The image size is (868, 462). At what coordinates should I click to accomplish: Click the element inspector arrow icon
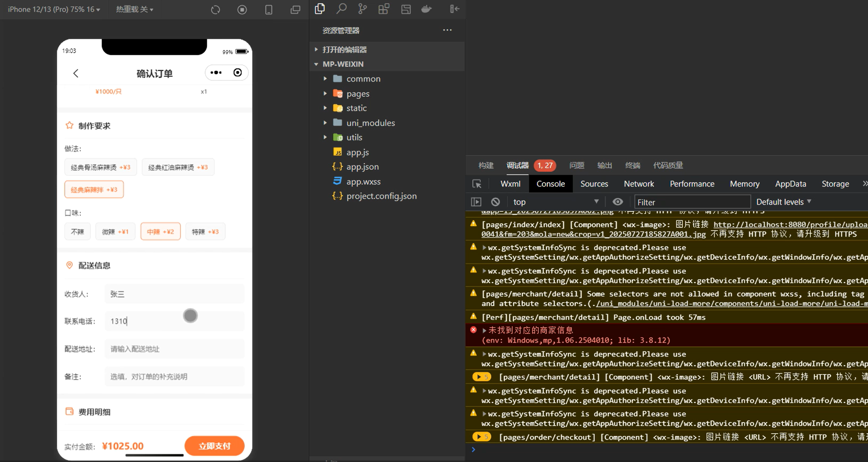pos(477,184)
